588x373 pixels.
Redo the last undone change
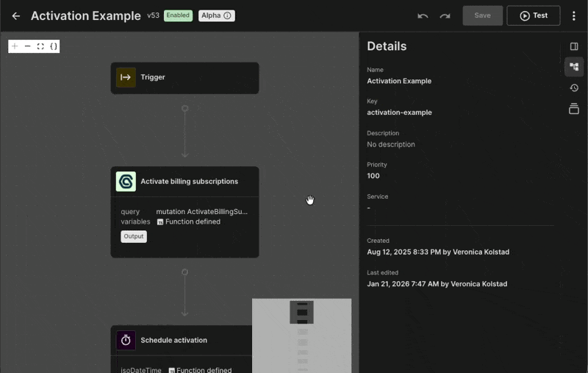(445, 15)
